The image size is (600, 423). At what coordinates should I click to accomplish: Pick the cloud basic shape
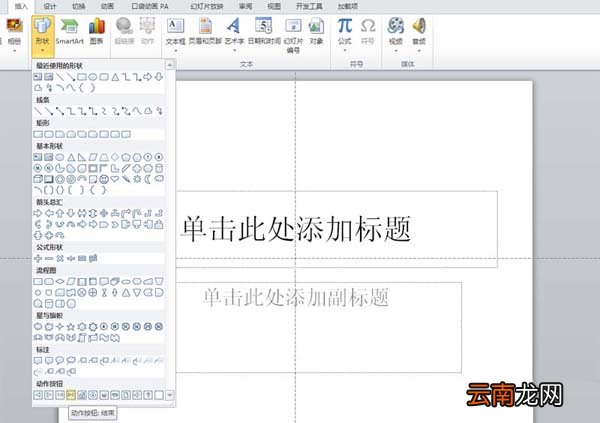tap(159, 179)
